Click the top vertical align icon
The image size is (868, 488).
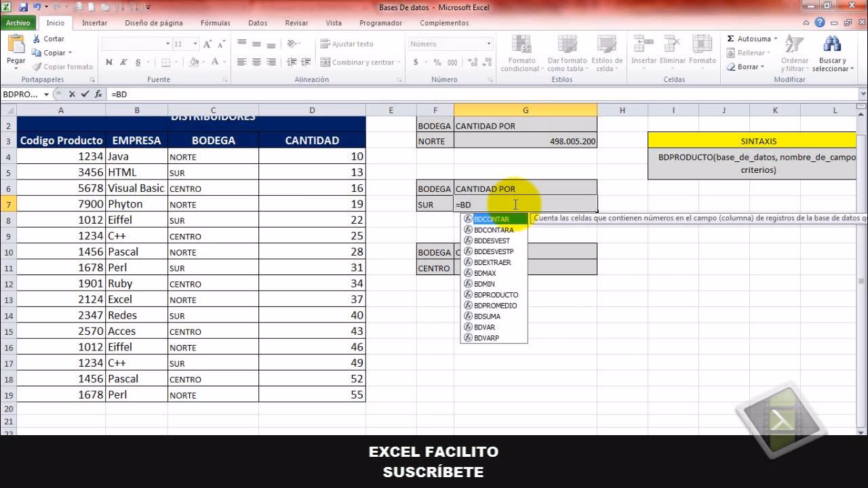point(241,43)
